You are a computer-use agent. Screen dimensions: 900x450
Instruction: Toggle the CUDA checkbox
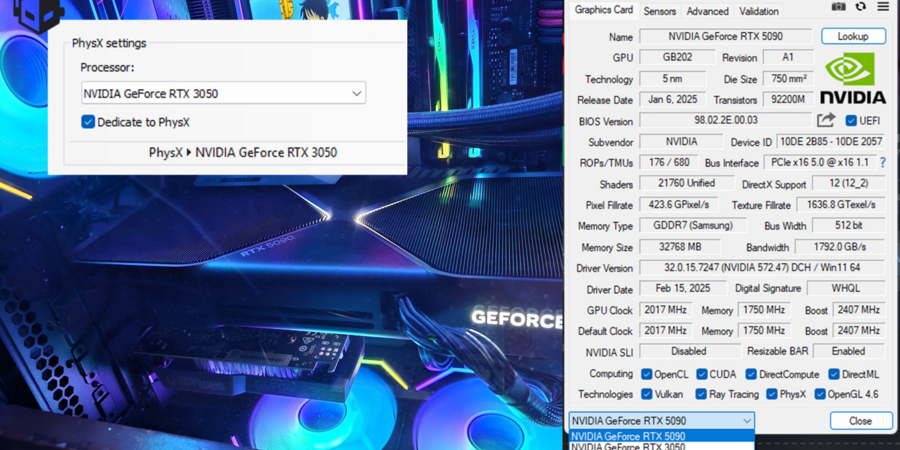pyautogui.click(x=702, y=374)
